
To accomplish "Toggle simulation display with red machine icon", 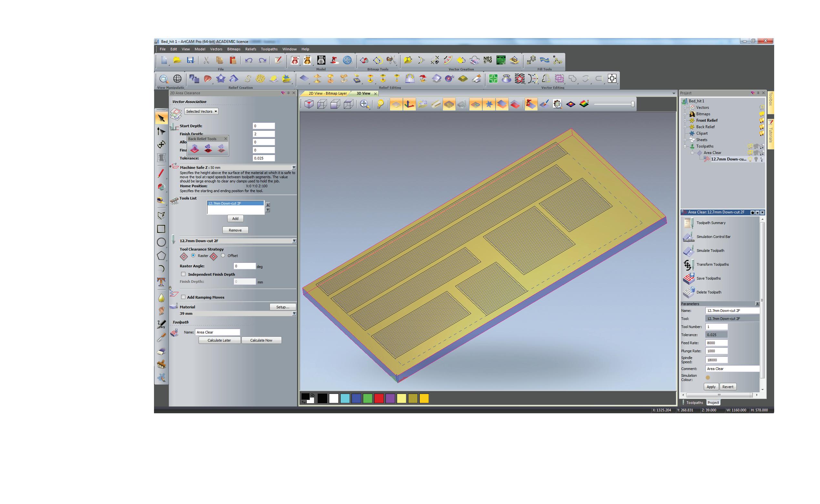I will [x=531, y=104].
